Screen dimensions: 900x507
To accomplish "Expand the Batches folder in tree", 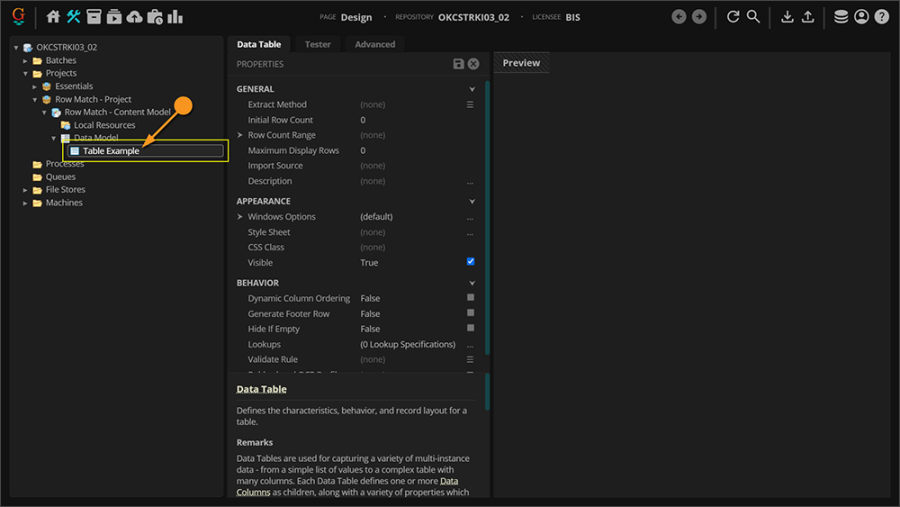I will [26, 61].
